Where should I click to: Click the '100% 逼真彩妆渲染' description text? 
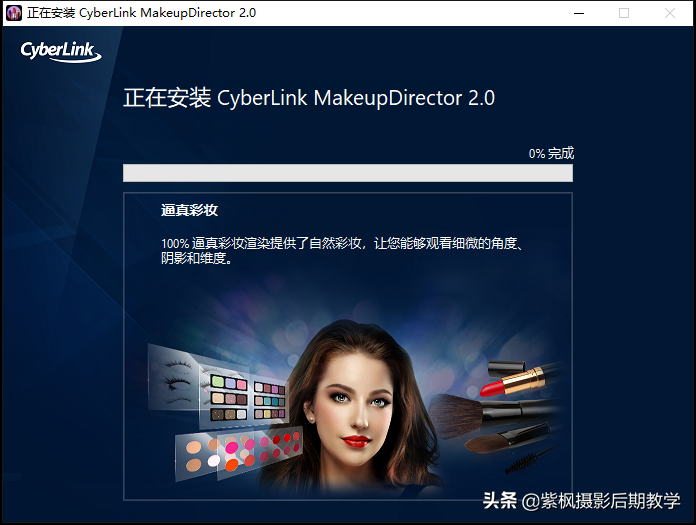point(341,250)
